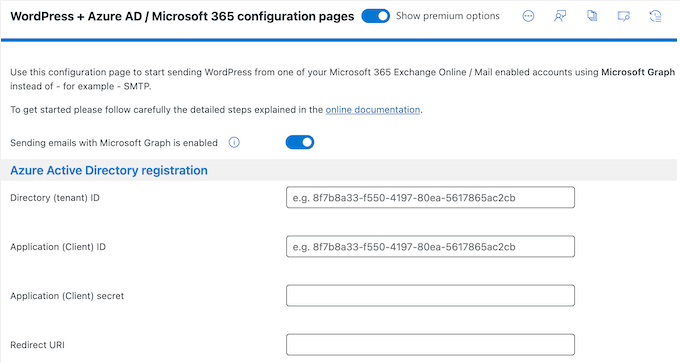
Task: Click the bold Microsoft Graph text
Action: pos(638,72)
